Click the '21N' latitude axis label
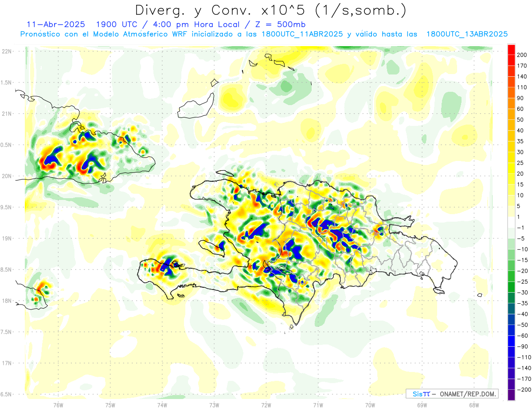 6,114
